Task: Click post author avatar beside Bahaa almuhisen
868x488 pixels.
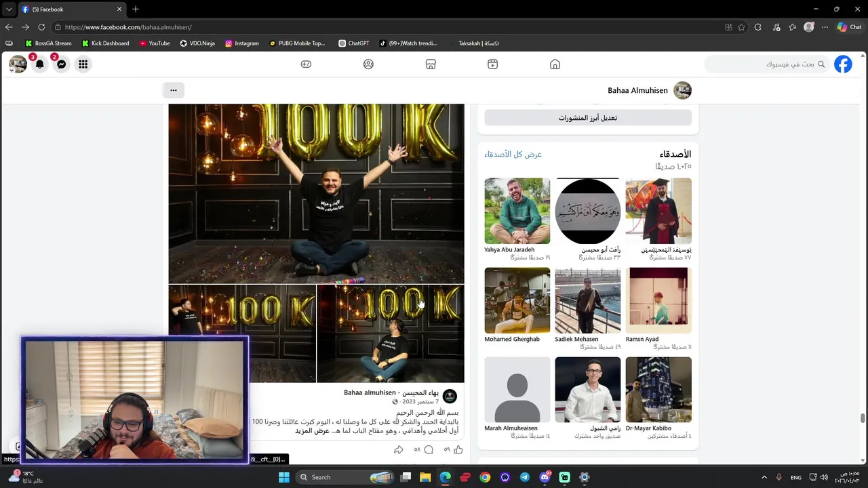Action: (x=450, y=396)
